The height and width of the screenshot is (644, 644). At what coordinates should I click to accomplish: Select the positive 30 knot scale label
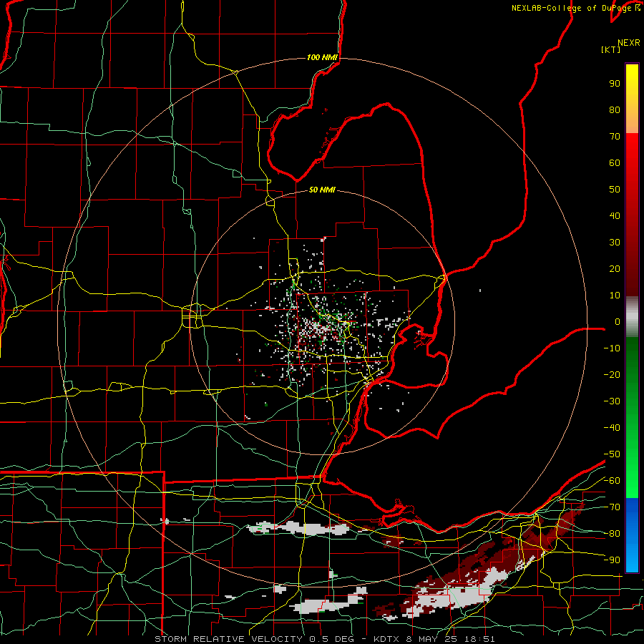click(615, 243)
